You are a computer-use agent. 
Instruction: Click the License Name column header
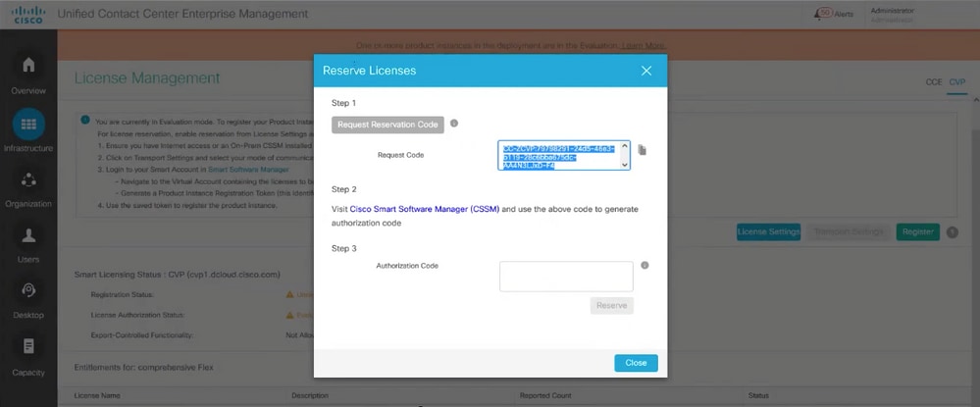pos(97,396)
